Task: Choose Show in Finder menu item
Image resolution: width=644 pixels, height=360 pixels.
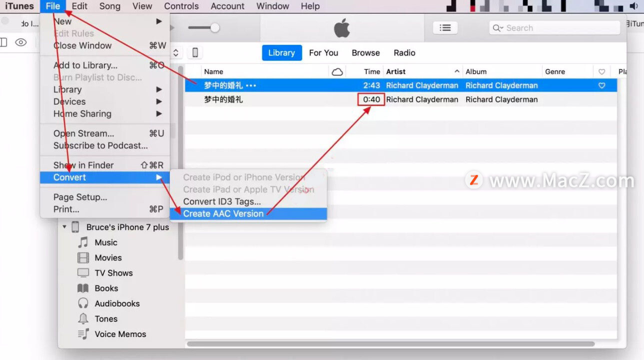Action: pyautogui.click(x=105, y=165)
